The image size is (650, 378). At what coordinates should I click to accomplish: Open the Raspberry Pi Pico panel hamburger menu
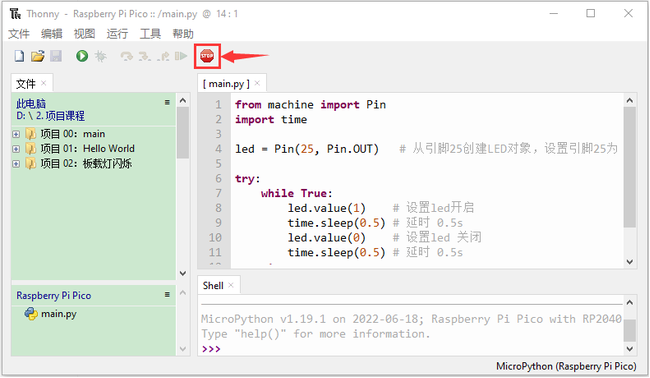(167, 294)
